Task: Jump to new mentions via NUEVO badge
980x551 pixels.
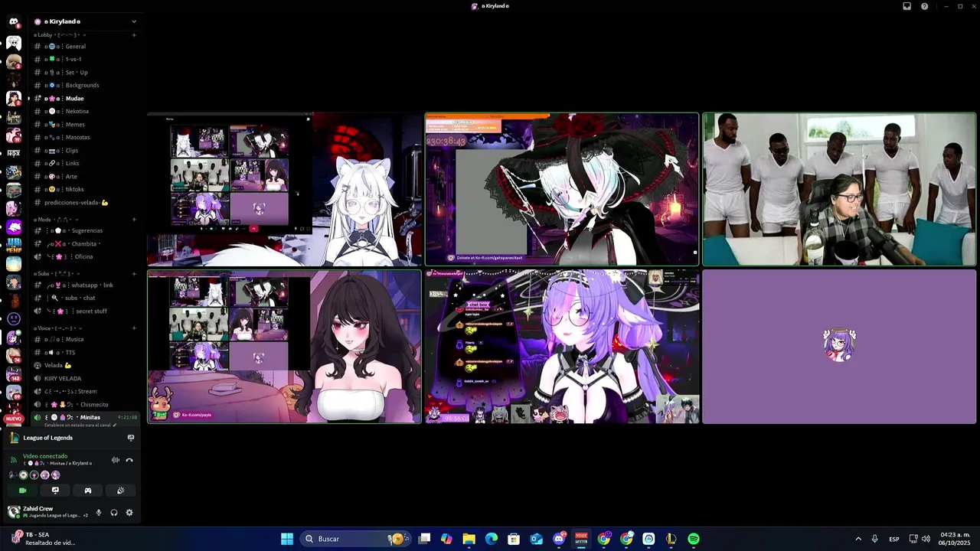Action: (14, 419)
